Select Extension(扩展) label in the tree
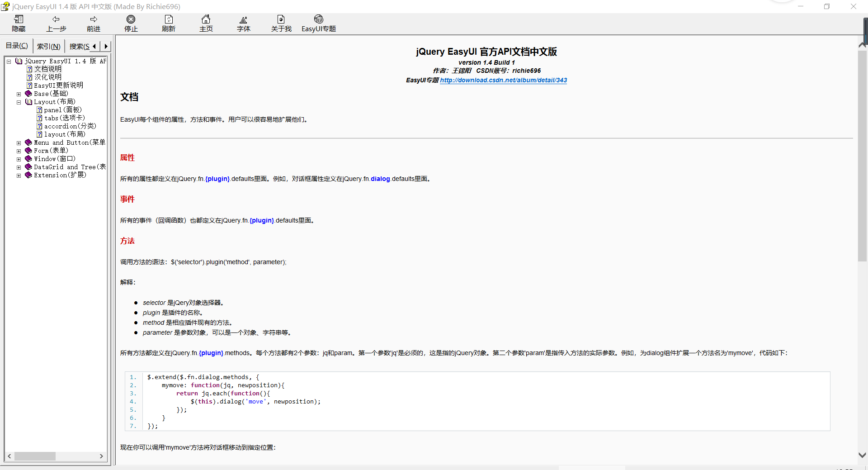This screenshot has height=470, width=868. coord(60,175)
